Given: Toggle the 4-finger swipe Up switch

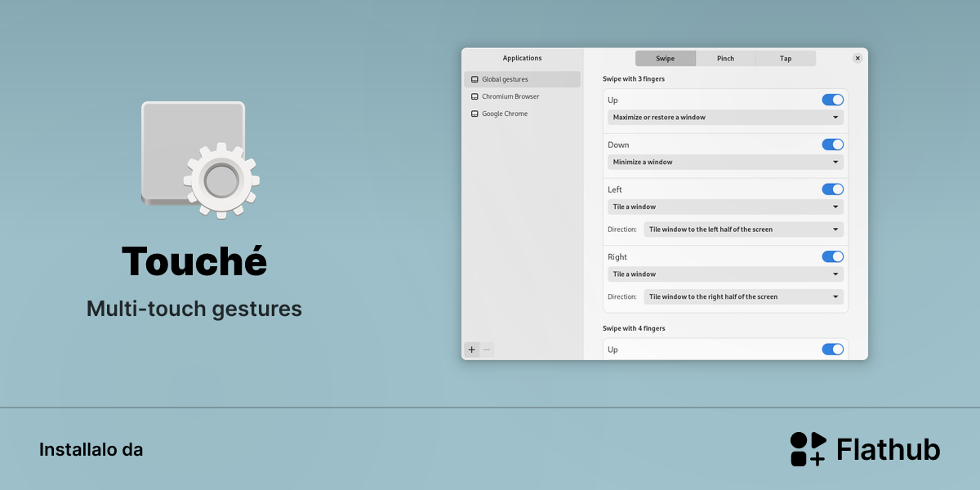Looking at the screenshot, I should 833,350.
